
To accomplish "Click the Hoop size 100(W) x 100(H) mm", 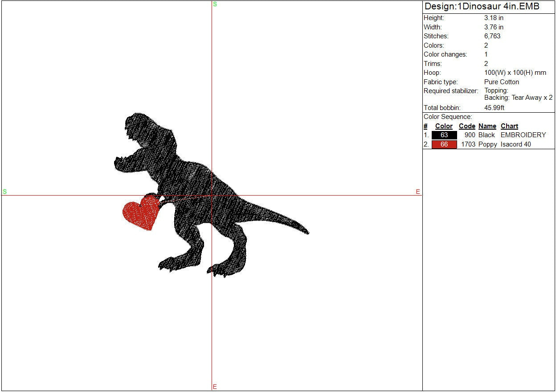I will point(515,73).
